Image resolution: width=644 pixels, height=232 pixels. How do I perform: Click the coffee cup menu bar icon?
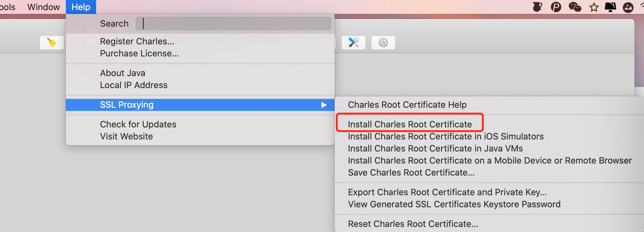coord(537,7)
